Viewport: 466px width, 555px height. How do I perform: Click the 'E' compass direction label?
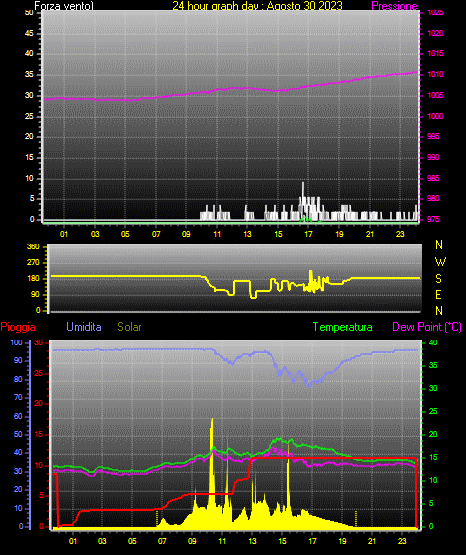[x=438, y=294]
